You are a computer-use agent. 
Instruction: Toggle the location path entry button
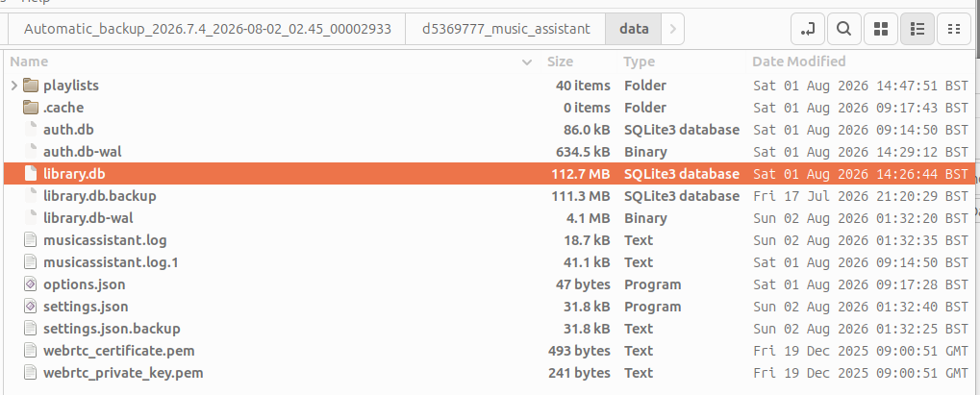tap(808, 29)
